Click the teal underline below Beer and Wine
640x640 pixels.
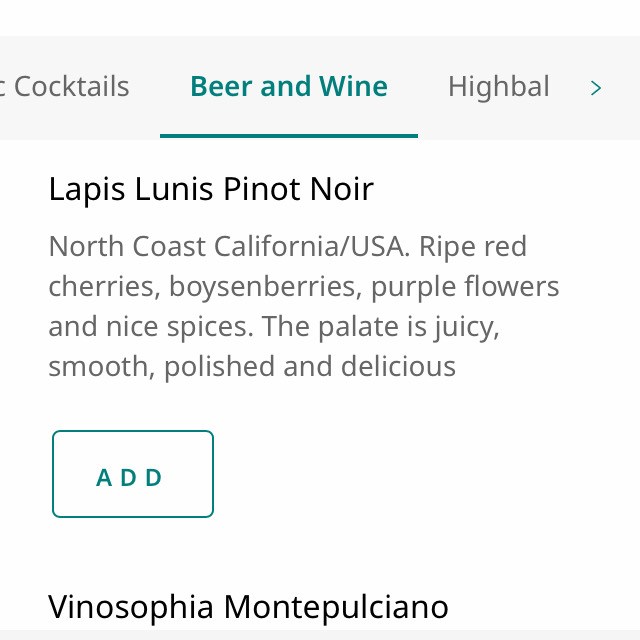(x=289, y=135)
